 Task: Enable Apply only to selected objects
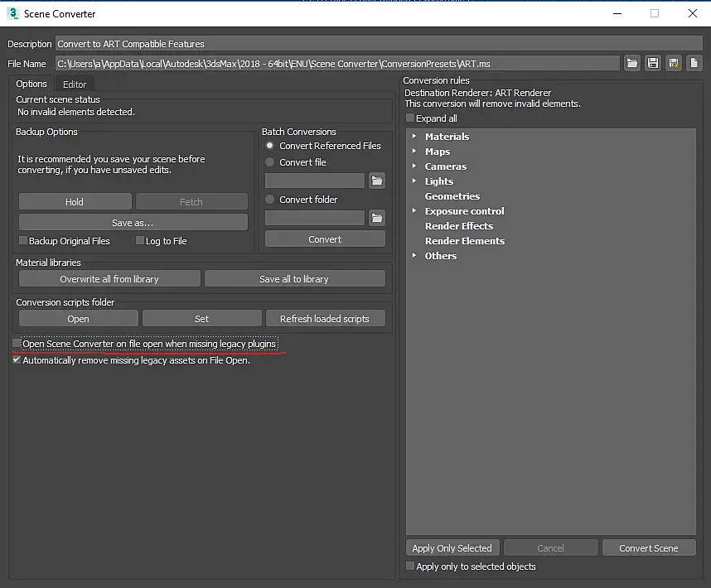(x=410, y=566)
